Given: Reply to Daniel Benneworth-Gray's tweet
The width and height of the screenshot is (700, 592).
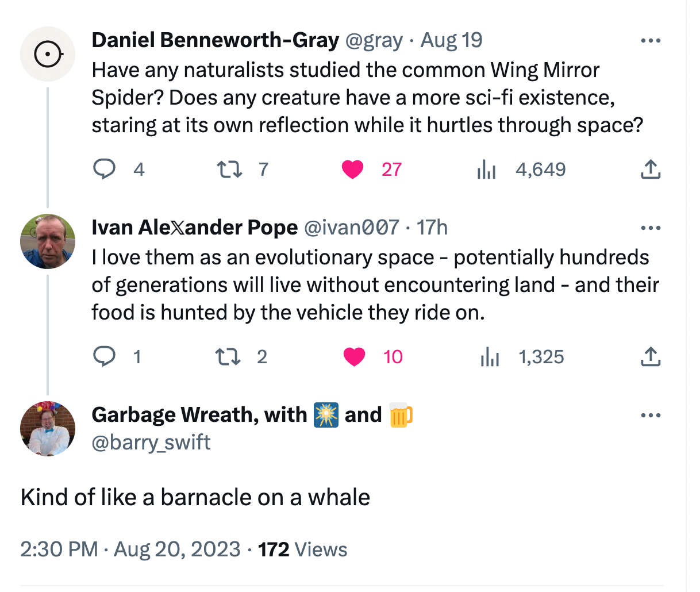Looking at the screenshot, I should pyautogui.click(x=105, y=170).
